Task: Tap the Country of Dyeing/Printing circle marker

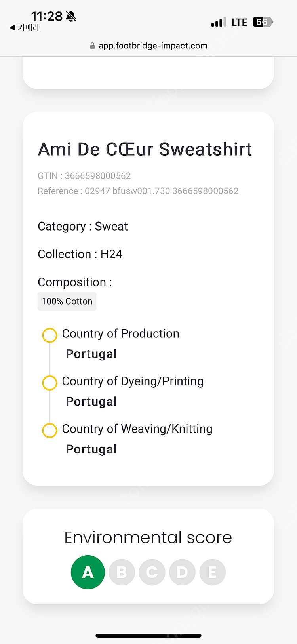Action: coord(49,383)
